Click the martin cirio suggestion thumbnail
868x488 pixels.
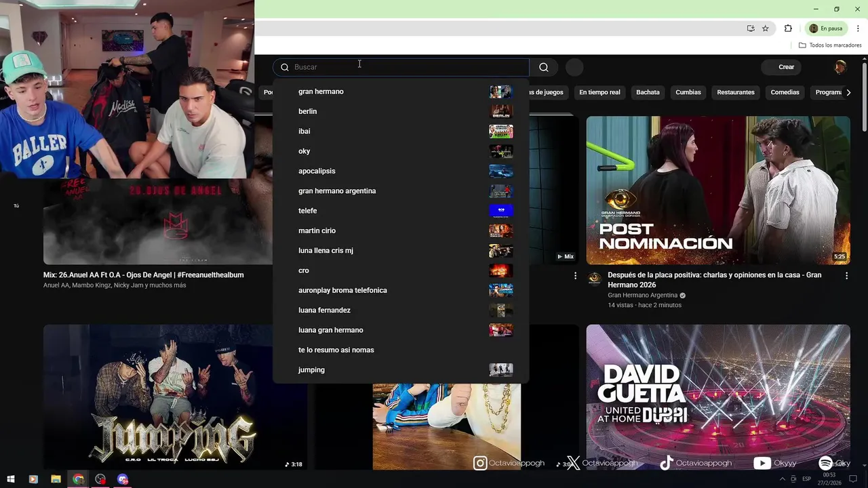pos(501,230)
